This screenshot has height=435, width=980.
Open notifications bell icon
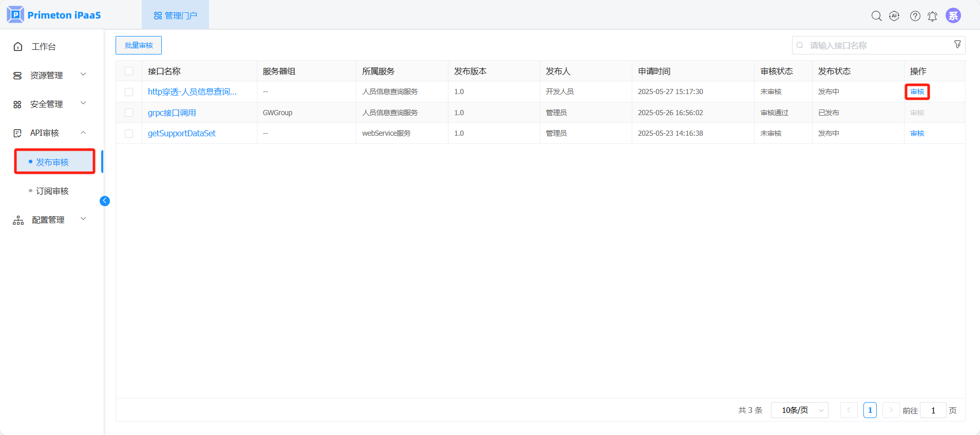click(932, 16)
